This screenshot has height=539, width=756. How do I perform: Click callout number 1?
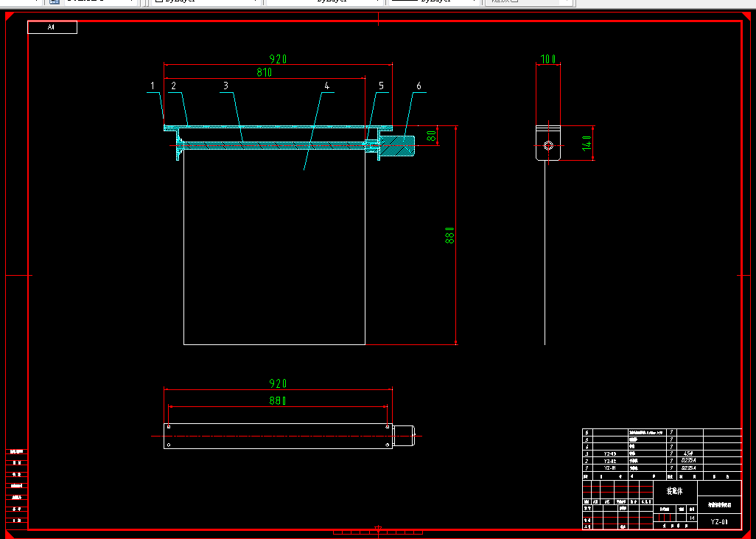153,86
